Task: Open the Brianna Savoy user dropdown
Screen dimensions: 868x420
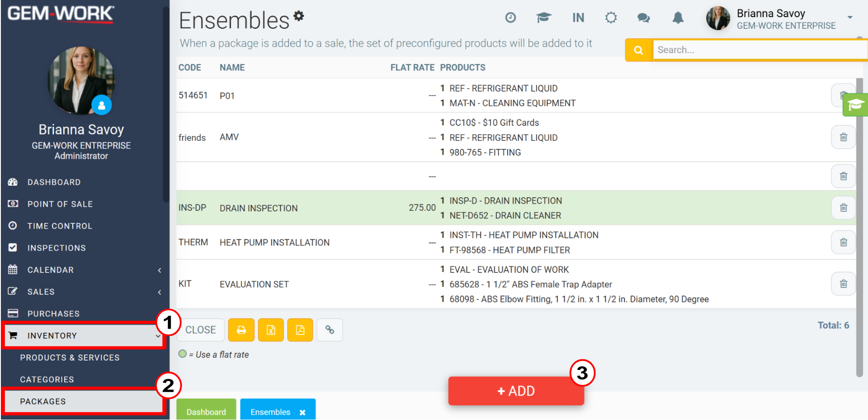Action: [x=850, y=18]
